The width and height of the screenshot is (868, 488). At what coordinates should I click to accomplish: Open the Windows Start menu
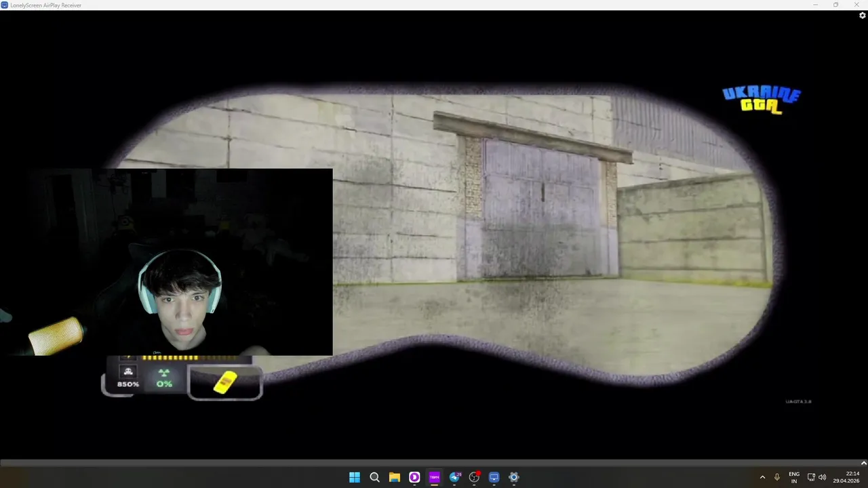(x=355, y=477)
